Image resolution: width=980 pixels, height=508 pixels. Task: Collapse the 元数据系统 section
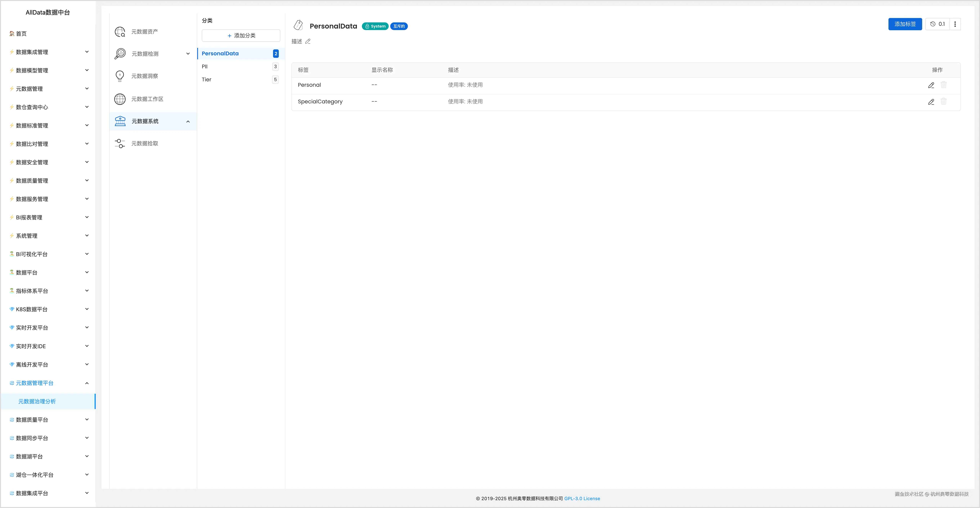pos(188,121)
